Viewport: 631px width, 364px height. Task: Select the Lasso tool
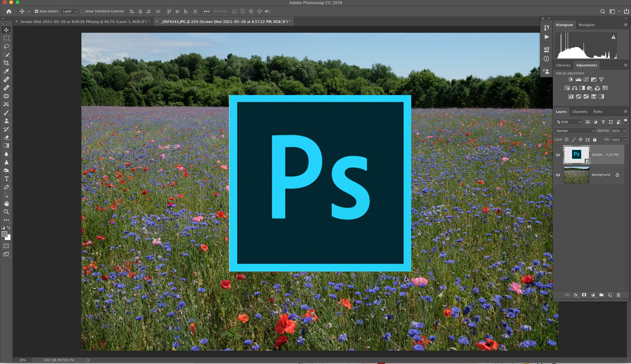point(6,46)
